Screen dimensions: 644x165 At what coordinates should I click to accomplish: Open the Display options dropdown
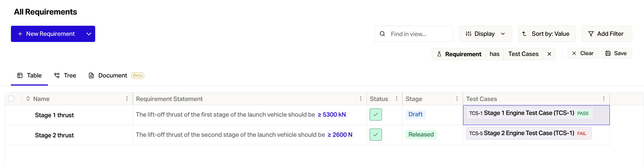click(485, 34)
